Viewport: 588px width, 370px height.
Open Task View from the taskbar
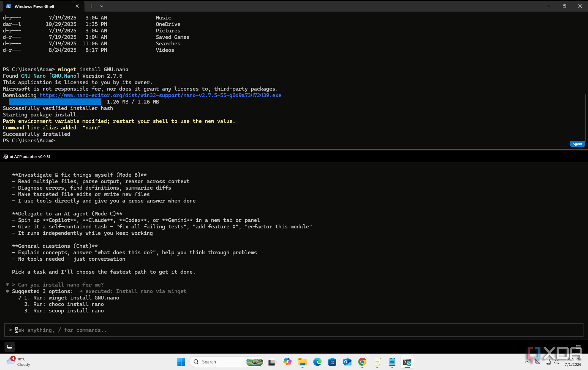[x=272, y=362]
